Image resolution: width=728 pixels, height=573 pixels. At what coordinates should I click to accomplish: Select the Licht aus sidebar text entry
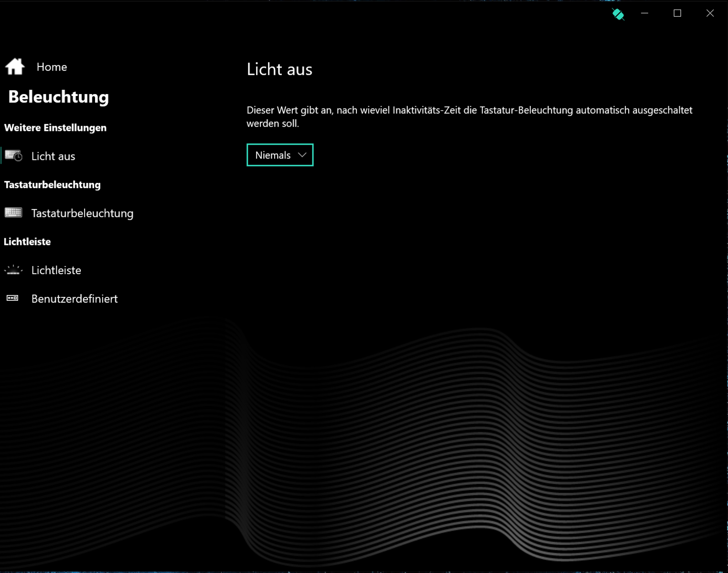[x=53, y=156]
